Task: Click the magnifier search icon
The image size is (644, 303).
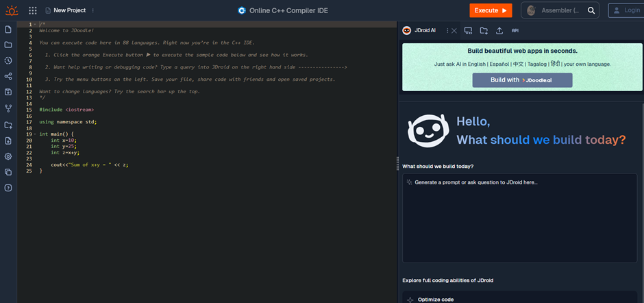Action: [591, 11]
